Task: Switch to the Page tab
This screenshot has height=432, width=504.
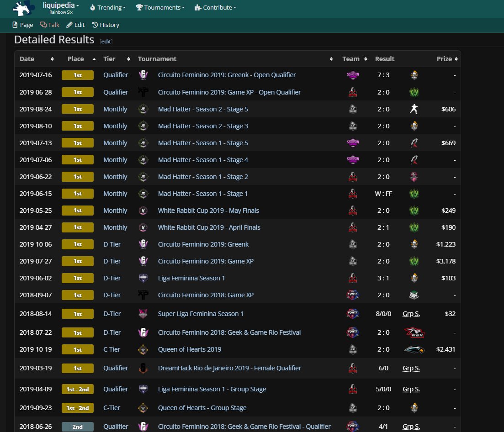Action: point(22,25)
